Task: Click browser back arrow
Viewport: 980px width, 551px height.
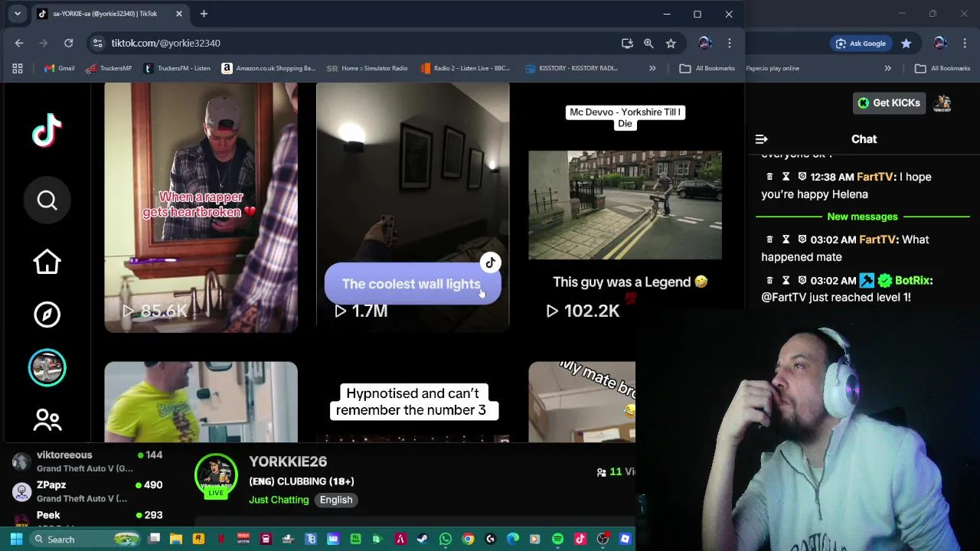Action: click(x=19, y=43)
